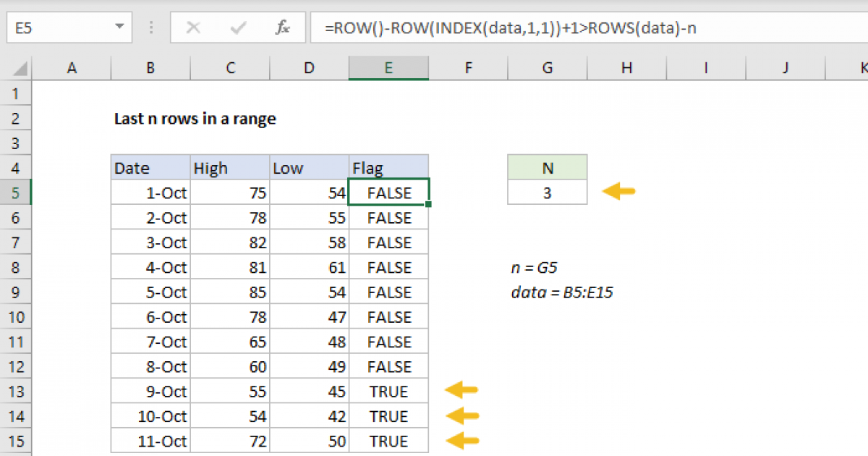The image size is (868, 456).
Task: Select column G header
Action: (x=548, y=68)
